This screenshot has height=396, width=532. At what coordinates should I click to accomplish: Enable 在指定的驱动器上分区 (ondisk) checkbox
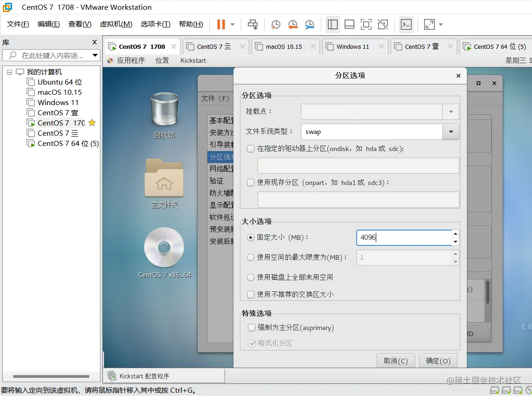[x=251, y=149]
